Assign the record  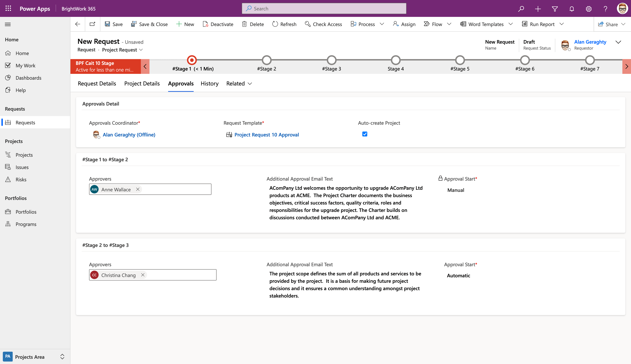[404, 24]
